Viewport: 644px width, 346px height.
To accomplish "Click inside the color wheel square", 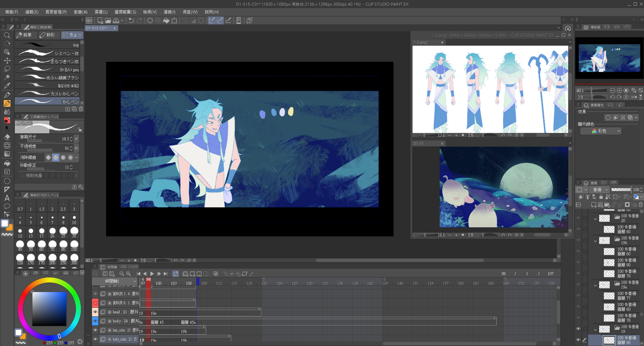I will 49,308.
